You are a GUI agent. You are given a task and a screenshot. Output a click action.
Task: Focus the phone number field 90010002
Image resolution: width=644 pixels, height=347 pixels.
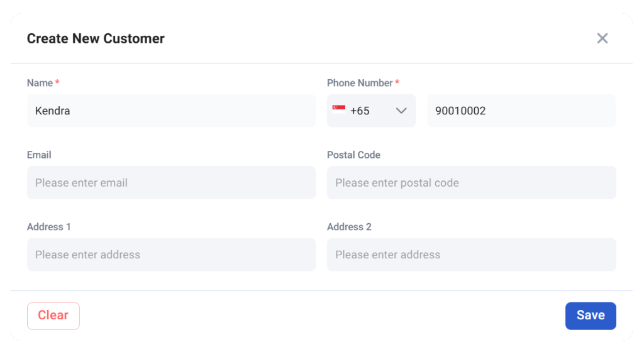click(x=521, y=111)
